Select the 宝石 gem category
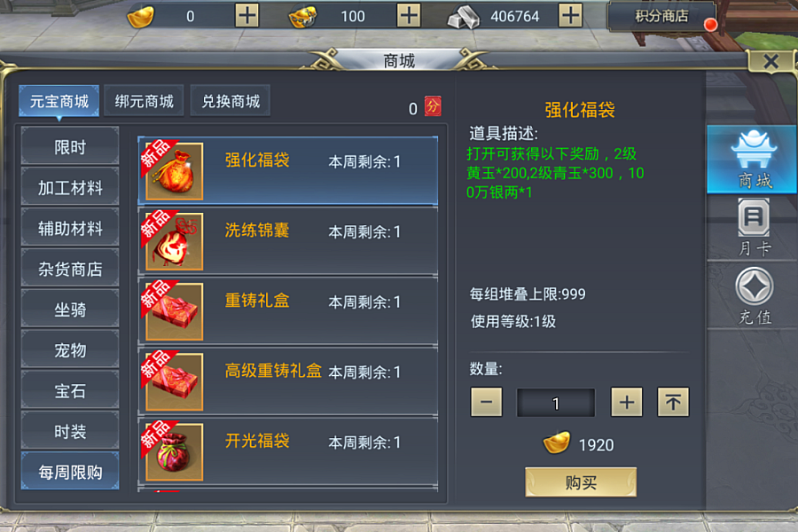 pos(70,391)
